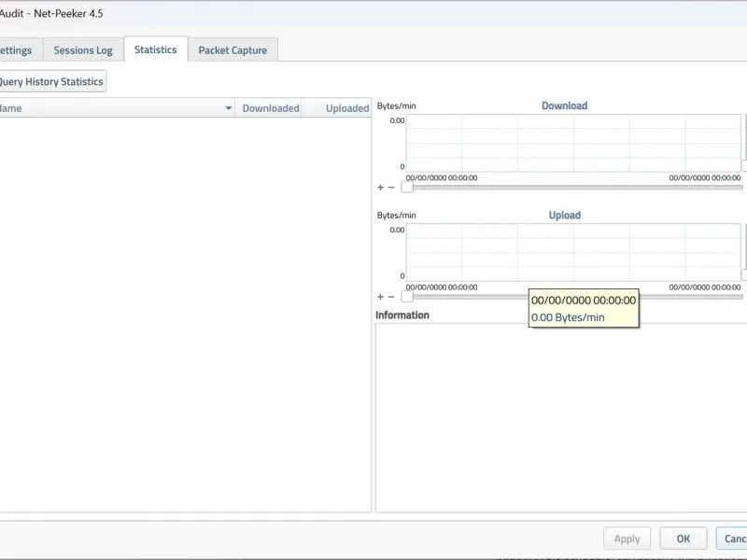
Task: Click inside the Download graph area
Action: [573, 143]
